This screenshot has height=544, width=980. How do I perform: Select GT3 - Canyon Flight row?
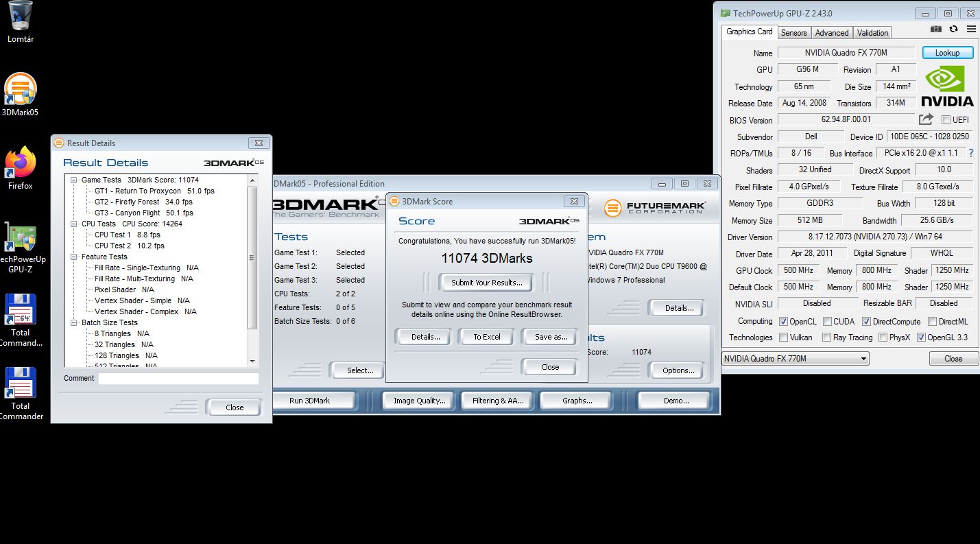pos(144,213)
